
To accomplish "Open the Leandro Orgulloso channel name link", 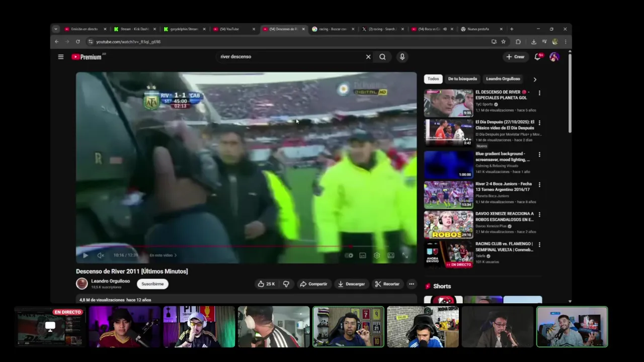I will [x=110, y=281].
